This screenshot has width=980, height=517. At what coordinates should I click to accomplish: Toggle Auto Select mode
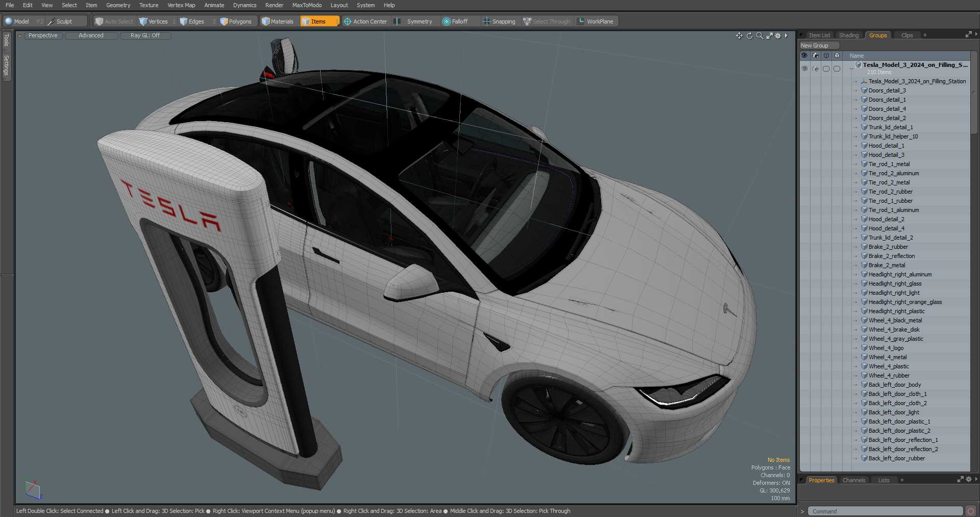[x=114, y=21]
